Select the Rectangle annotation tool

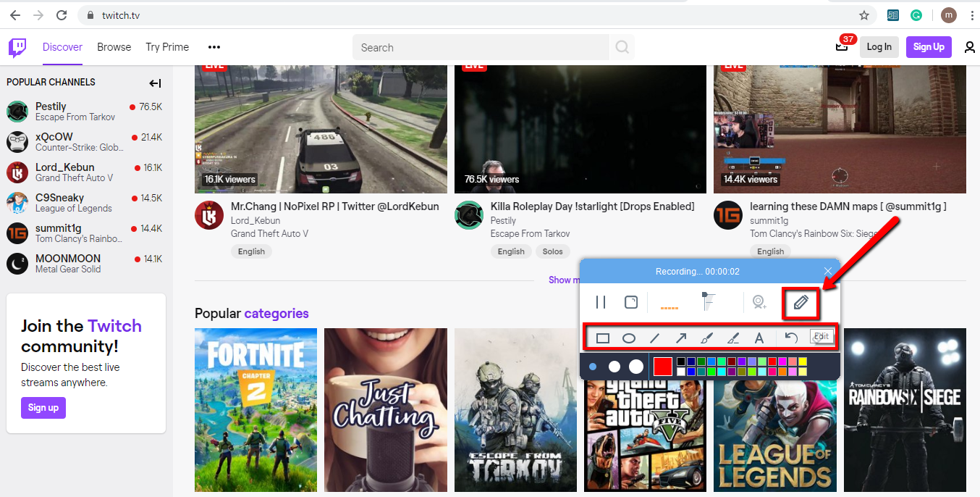(602, 338)
